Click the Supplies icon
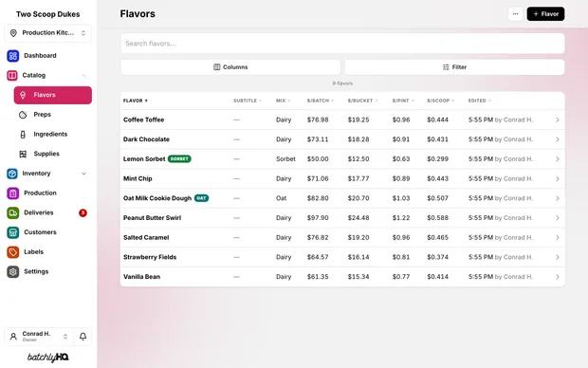 coord(23,154)
